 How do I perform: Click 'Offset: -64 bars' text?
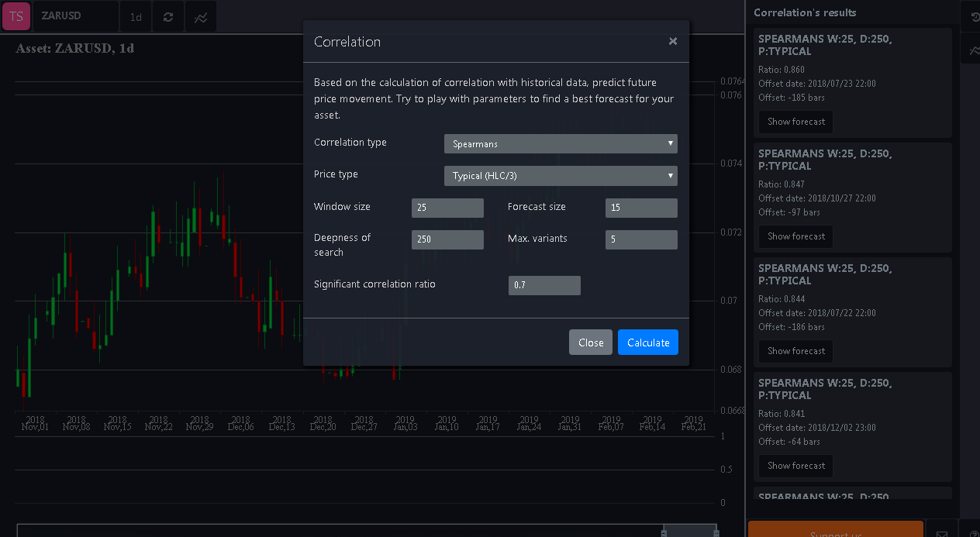pyautogui.click(x=789, y=442)
